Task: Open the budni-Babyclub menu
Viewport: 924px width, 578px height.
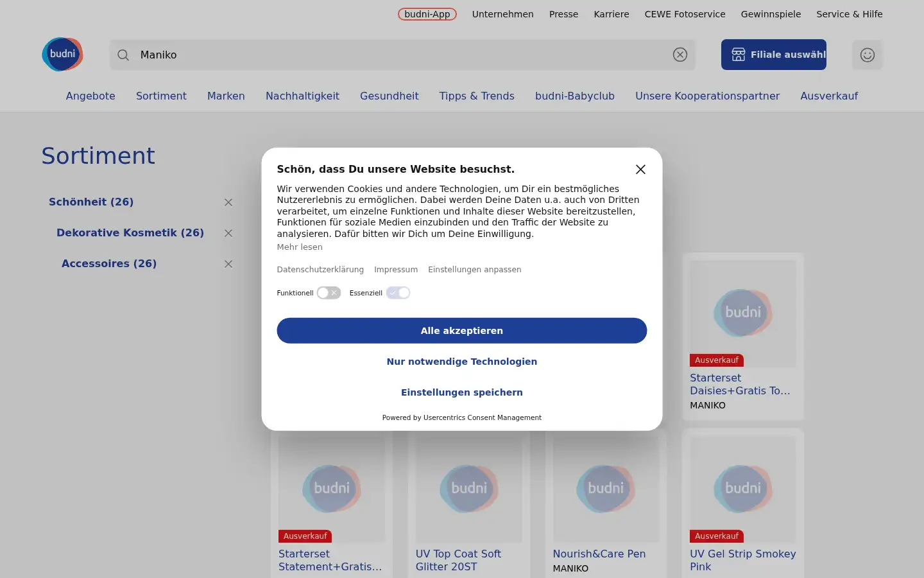Action: pos(575,96)
